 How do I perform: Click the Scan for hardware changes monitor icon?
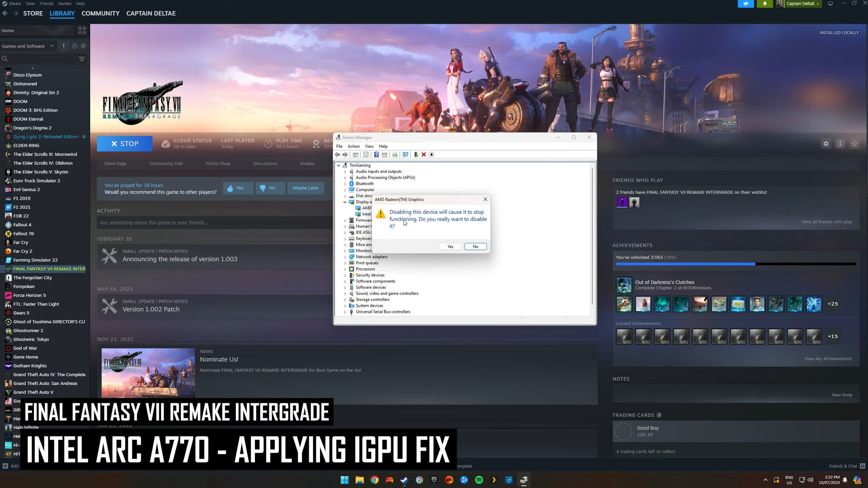(x=405, y=155)
